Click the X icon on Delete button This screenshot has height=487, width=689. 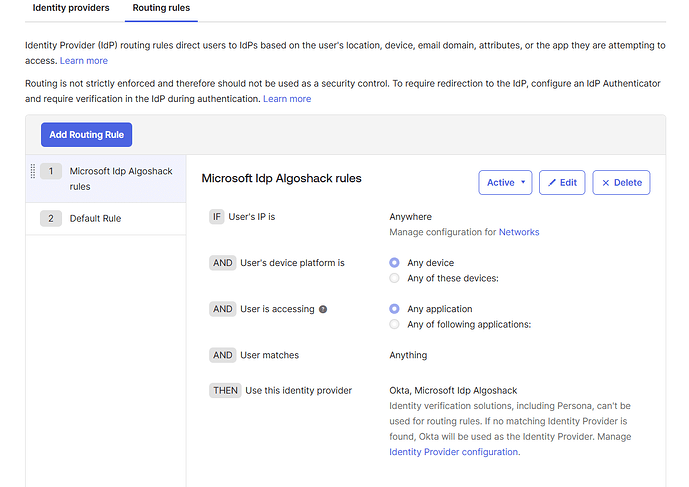(x=606, y=183)
